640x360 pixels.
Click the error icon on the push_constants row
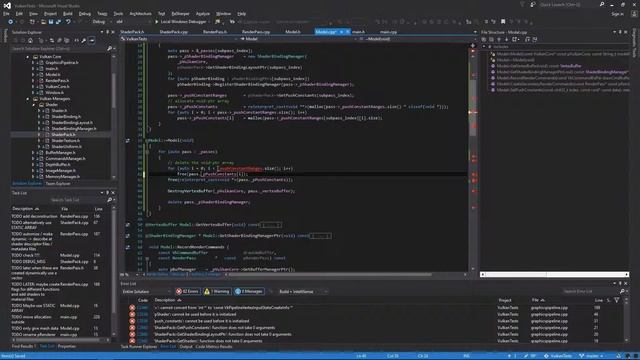click(132, 321)
